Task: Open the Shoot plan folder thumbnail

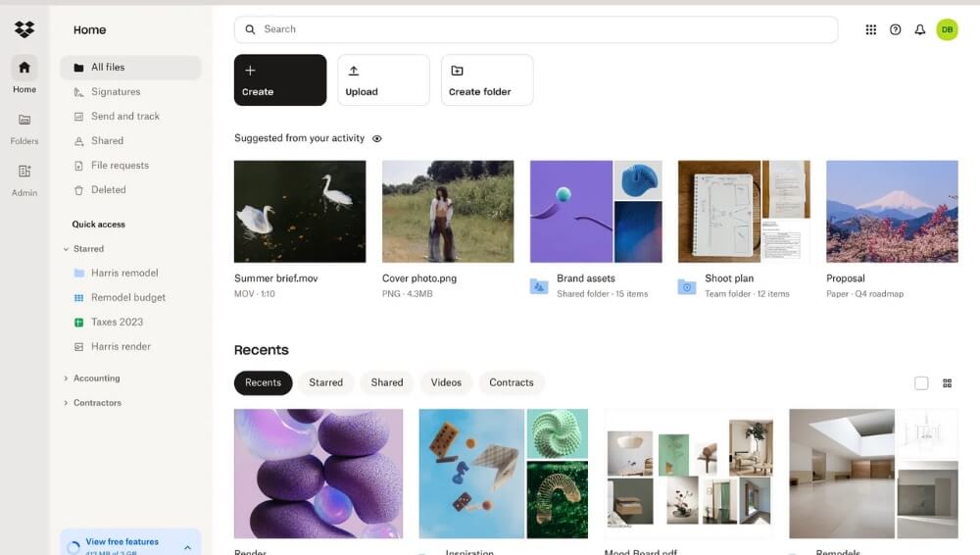Action: (744, 212)
